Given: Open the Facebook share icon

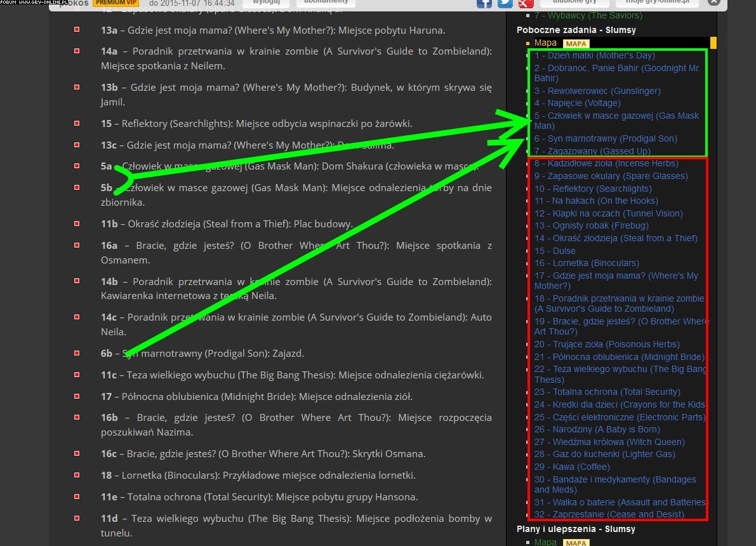Looking at the screenshot, I should tap(484, 3).
